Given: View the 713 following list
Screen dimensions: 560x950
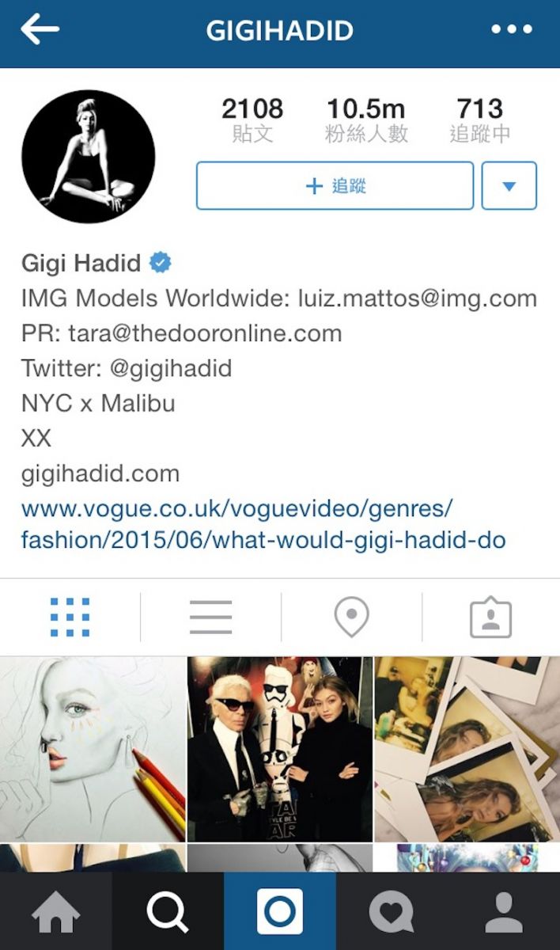Looking at the screenshot, I should point(480,120).
